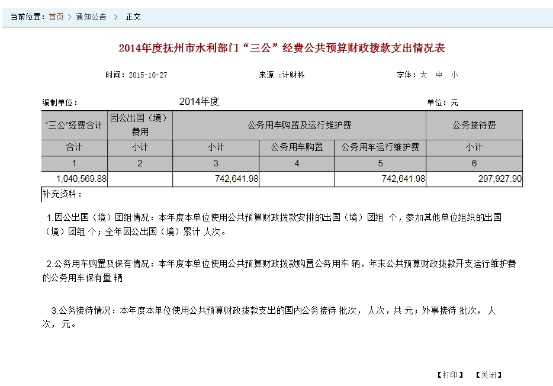Click column number 5 cell
The image size is (553, 386).
380,164
